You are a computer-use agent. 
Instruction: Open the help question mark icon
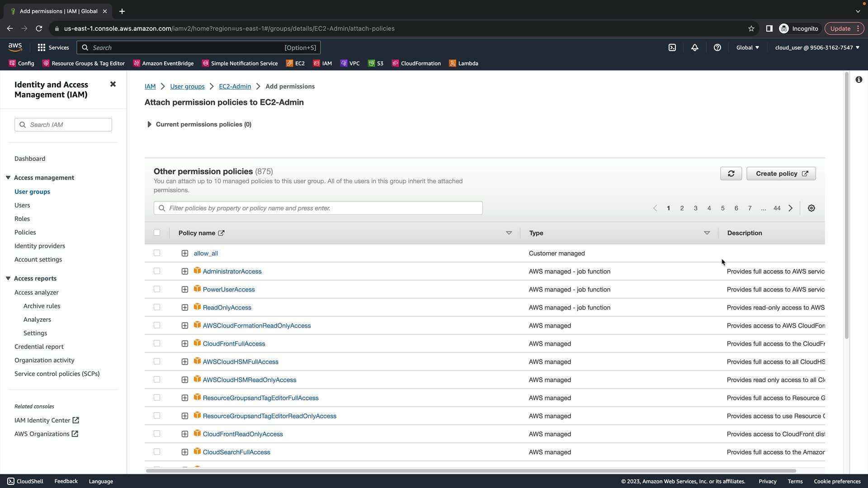tap(717, 47)
